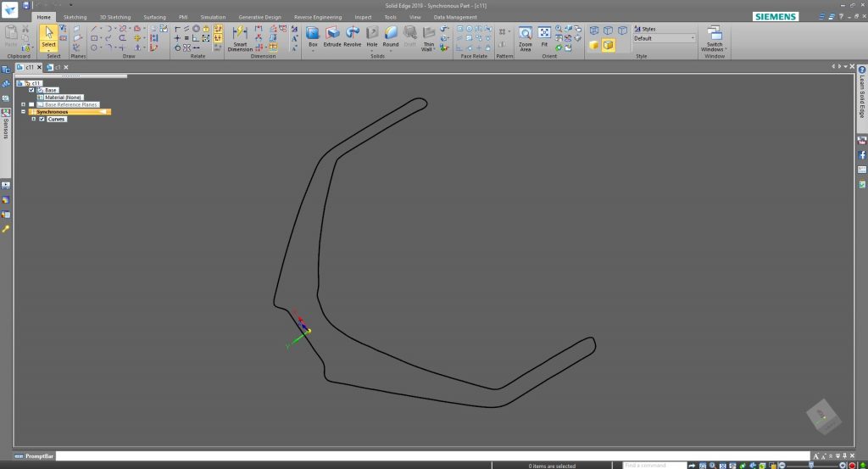Image resolution: width=868 pixels, height=469 pixels.
Task: Select the Rectangle draw tool
Action: [93, 38]
